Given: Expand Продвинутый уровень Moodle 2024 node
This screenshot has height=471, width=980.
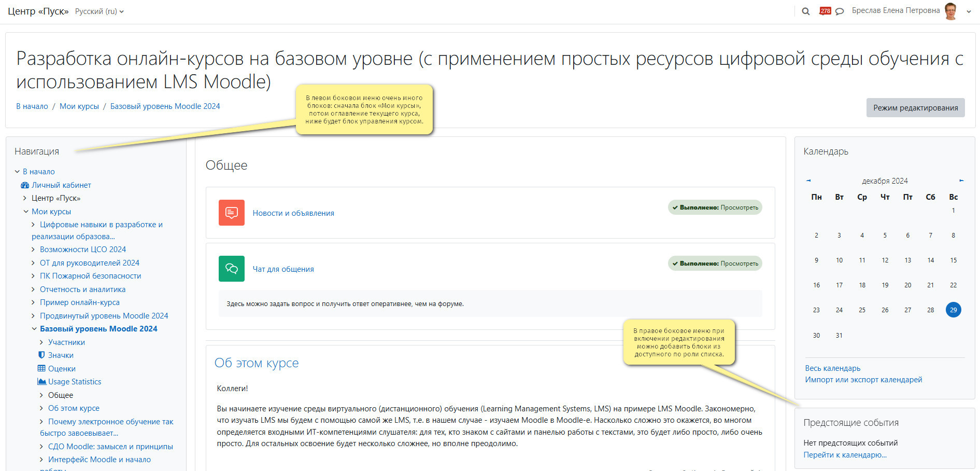Looking at the screenshot, I should coord(34,316).
